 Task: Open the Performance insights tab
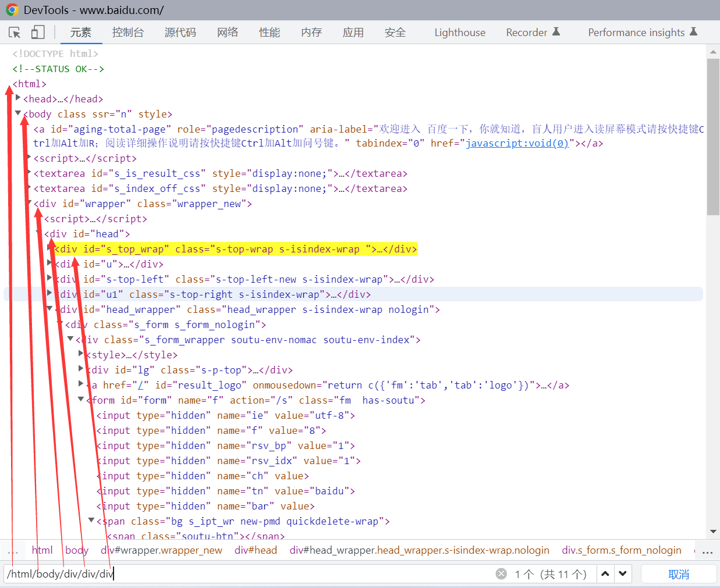643,33
